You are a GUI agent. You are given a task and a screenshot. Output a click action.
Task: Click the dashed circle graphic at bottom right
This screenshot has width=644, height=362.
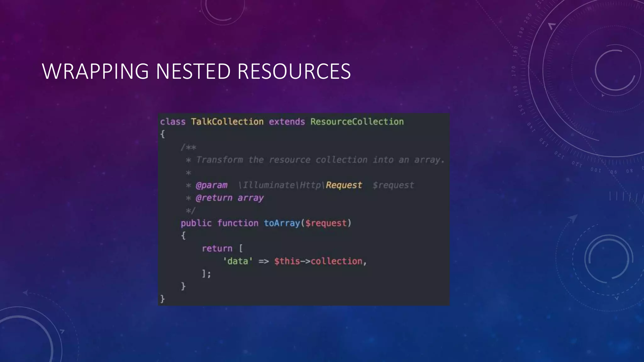(x=608, y=259)
